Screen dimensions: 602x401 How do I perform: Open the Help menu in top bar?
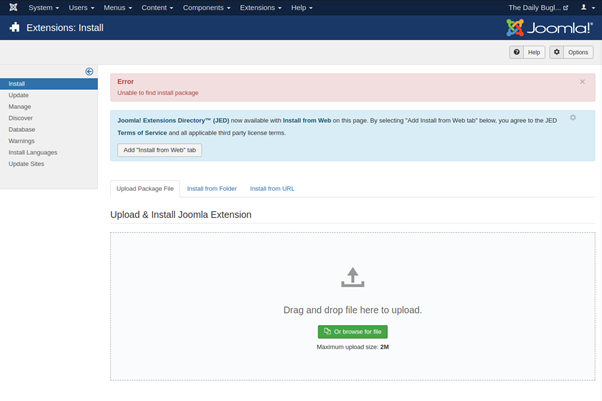click(x=301, y=8)
